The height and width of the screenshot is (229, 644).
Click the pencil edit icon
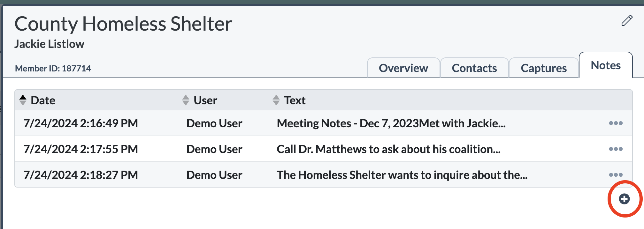(627, 20)
